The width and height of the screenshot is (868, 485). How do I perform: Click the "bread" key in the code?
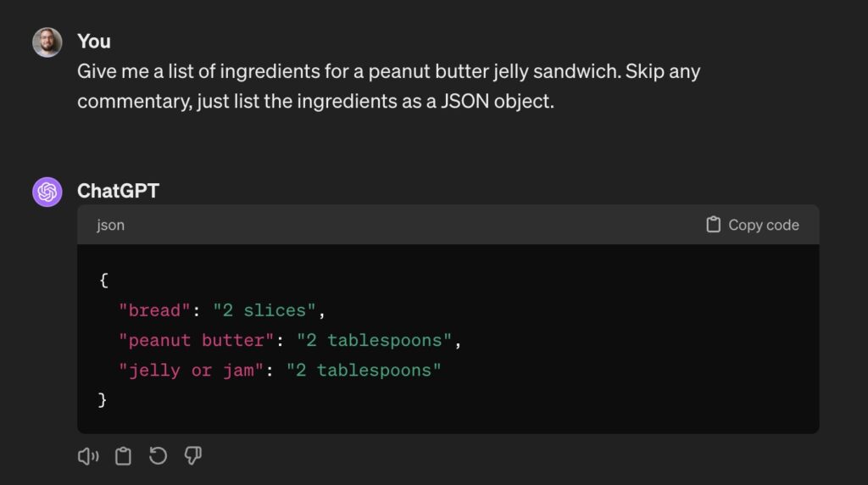pyautogui.click(x=154, y=310)
